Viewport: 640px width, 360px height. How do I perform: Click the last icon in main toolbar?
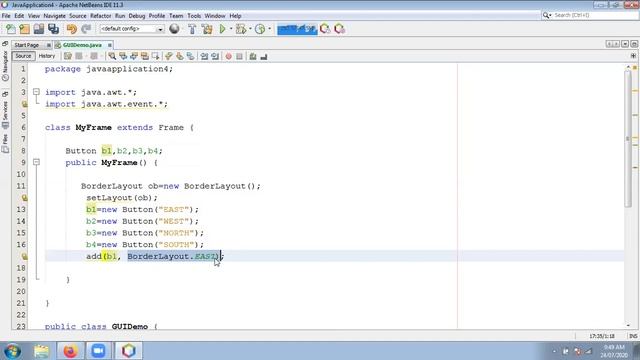[x=339, y=29]
